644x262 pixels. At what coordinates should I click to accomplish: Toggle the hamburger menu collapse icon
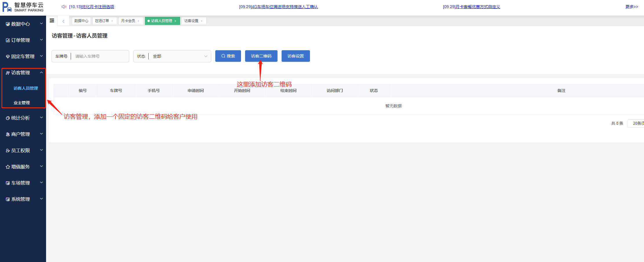[x=52, y=21]
